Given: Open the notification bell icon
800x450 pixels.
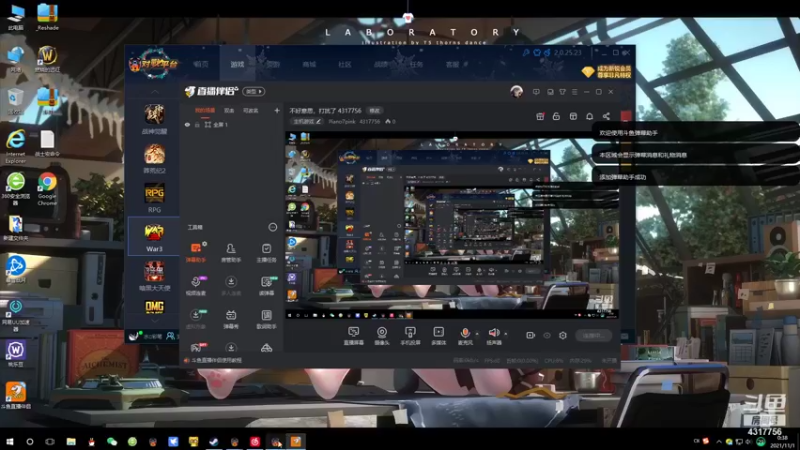Looking at the screenshot, I should click(589, 116).
